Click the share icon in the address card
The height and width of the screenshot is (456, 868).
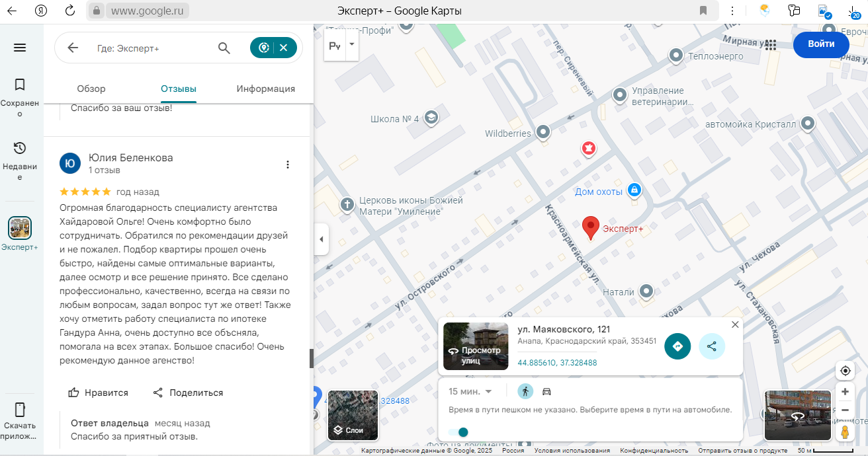pyautogui.click(x=712, y=346)
